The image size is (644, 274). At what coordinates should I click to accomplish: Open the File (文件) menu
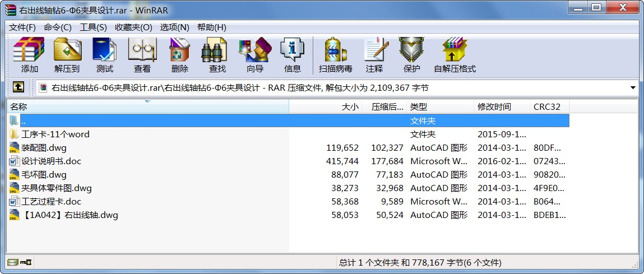(22, 27)
